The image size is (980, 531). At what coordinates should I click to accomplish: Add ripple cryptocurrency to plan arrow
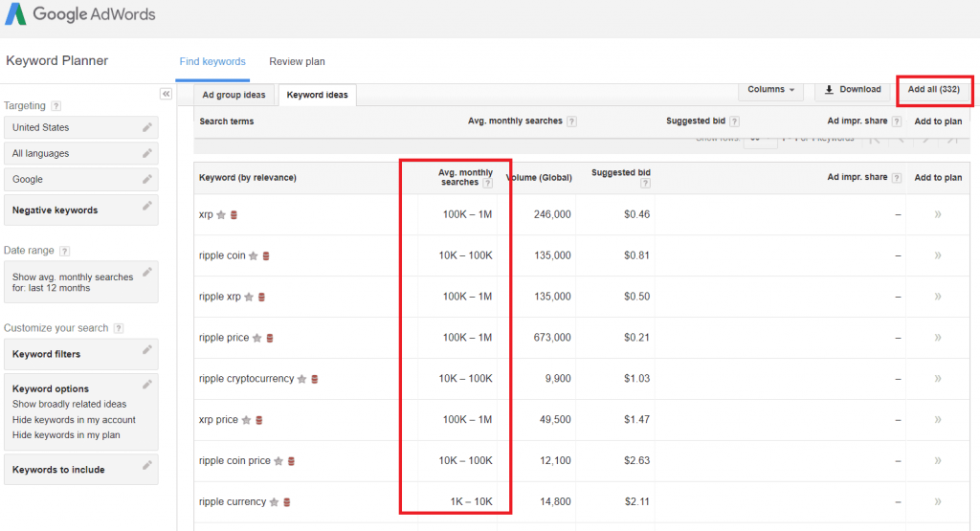coord(938,379)
